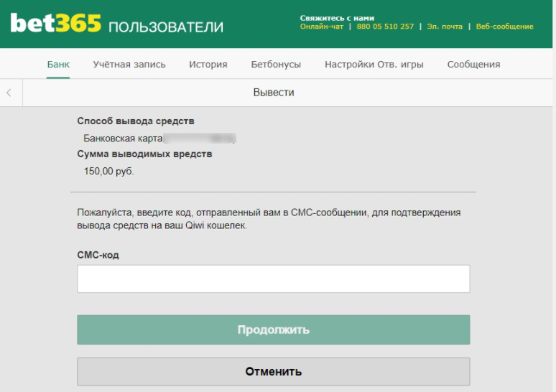Click the Свяжитесь с нами heading
The image size is (556, 392).
coord(337,18)
